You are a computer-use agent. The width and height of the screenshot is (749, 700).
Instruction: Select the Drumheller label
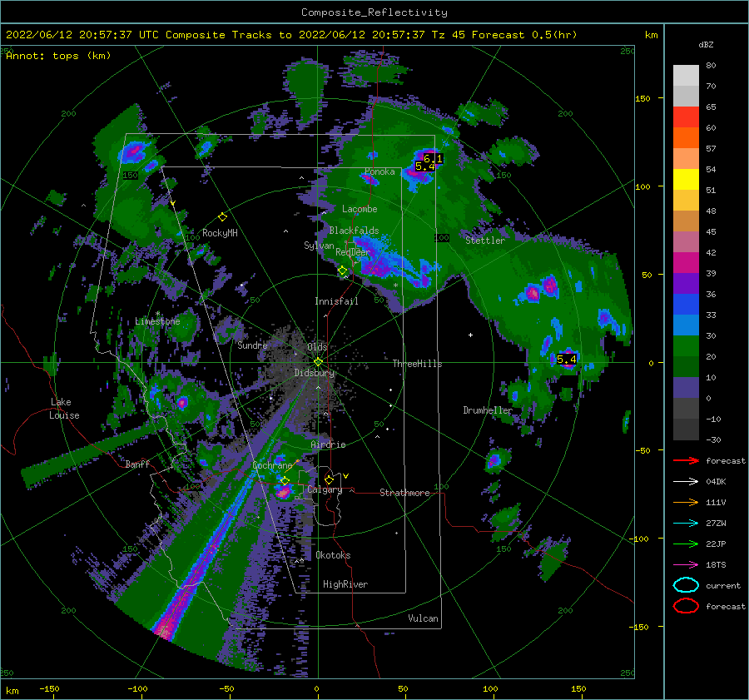[488, 410]
